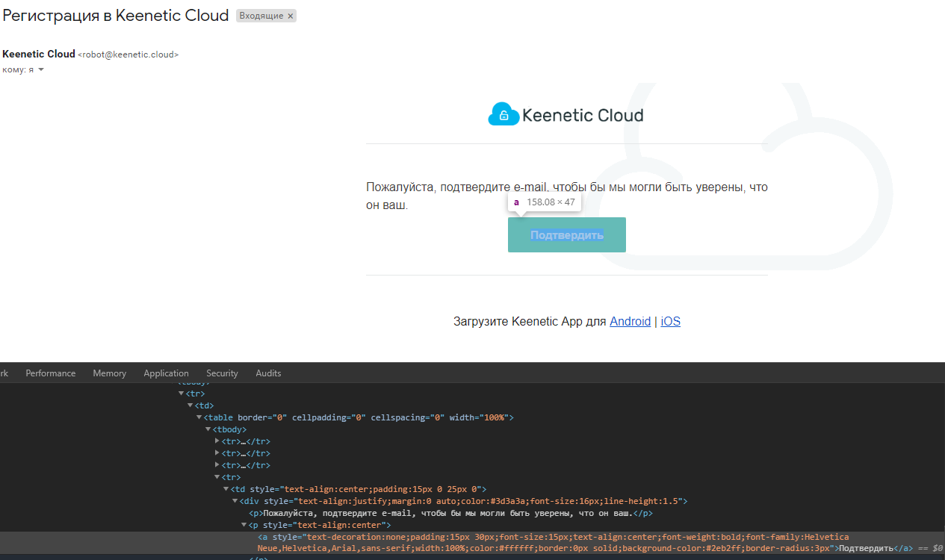
Task: Collapse the p element with text-align:center
Action: tap(244, 525)
